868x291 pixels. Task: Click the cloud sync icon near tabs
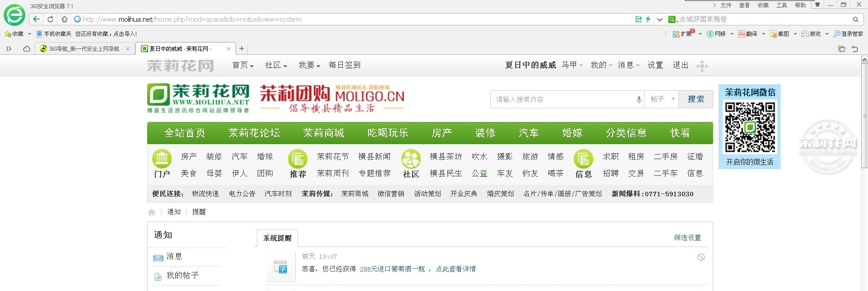[27, 49]
